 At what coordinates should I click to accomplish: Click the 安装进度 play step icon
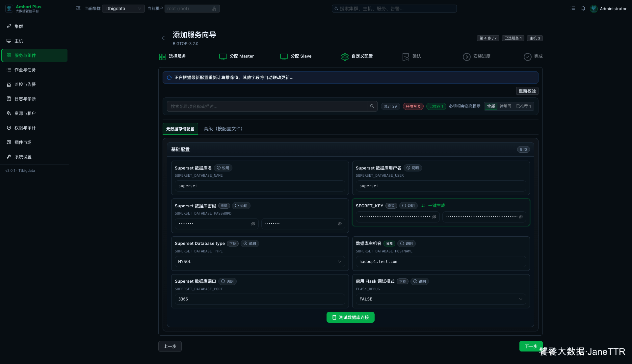point(467,57)
